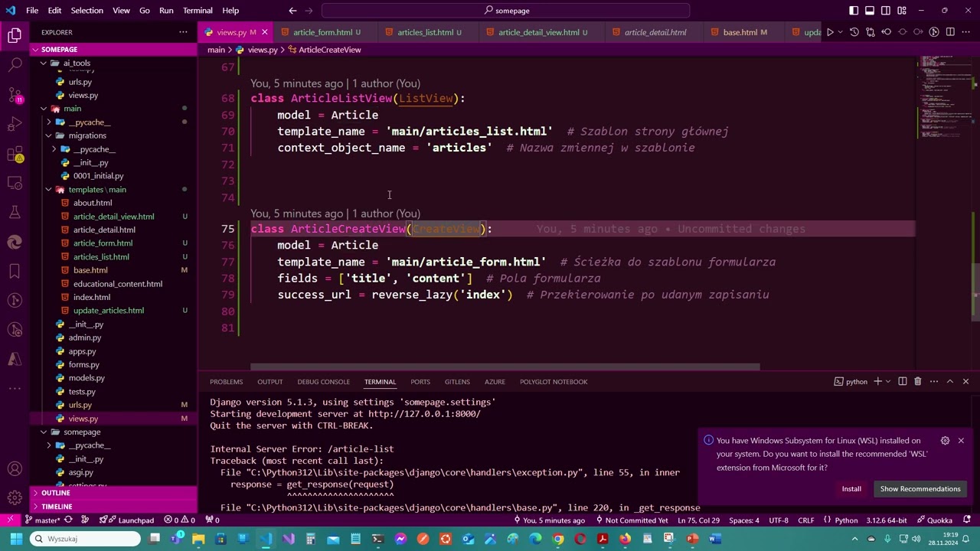This screenshot has height=551, width=980.
Task: Switch to the DEBUG CONSOLE tab
Action: 323,381
